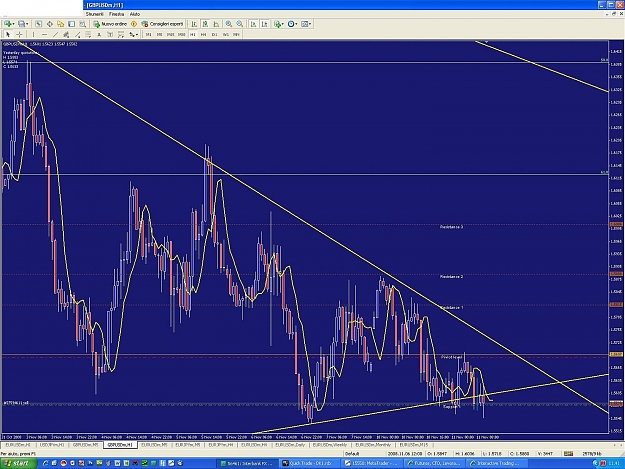Select the Vertical Line drawing tool

pyautogui.click(x=33, y=34)
